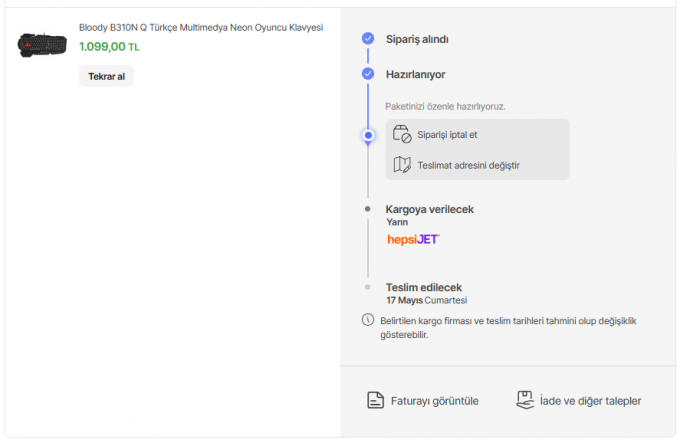
Task: Click the Teslim edilecek step heading
Action: click(x=424, y=287)
